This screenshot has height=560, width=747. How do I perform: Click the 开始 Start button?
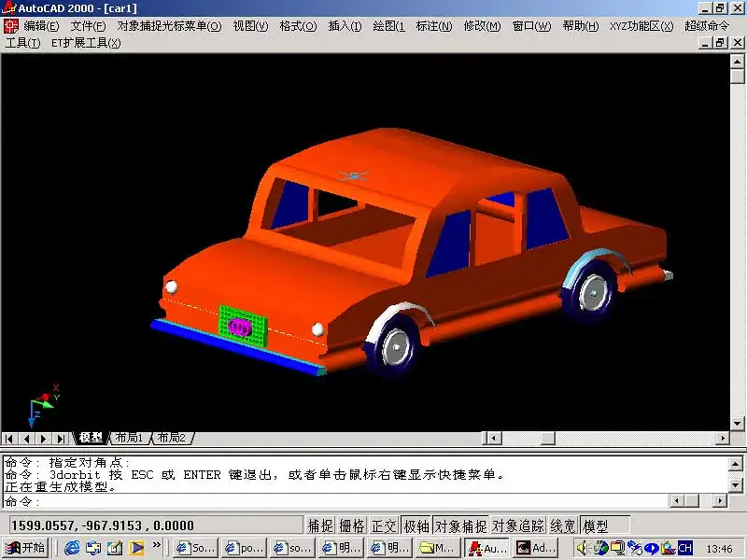tap(26, 548)
